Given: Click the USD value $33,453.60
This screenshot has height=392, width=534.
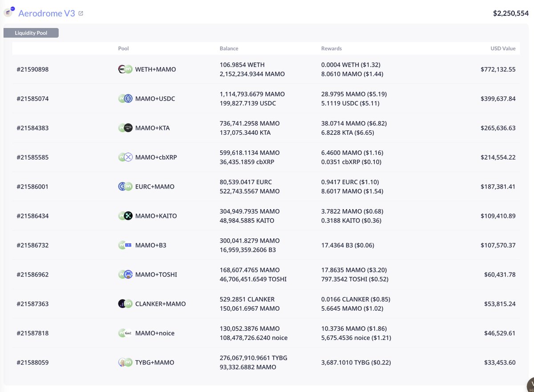Looking at the screenshot, I should [x=500, y=362].
